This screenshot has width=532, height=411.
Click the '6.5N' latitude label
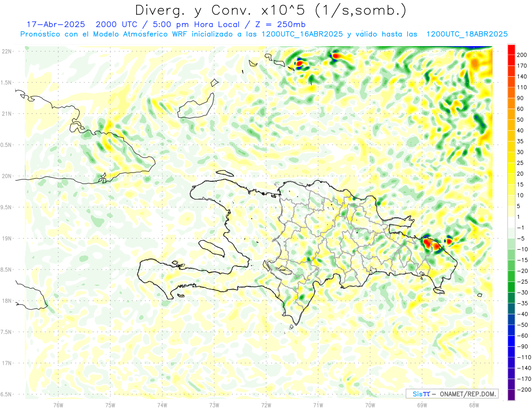point(7,395)
